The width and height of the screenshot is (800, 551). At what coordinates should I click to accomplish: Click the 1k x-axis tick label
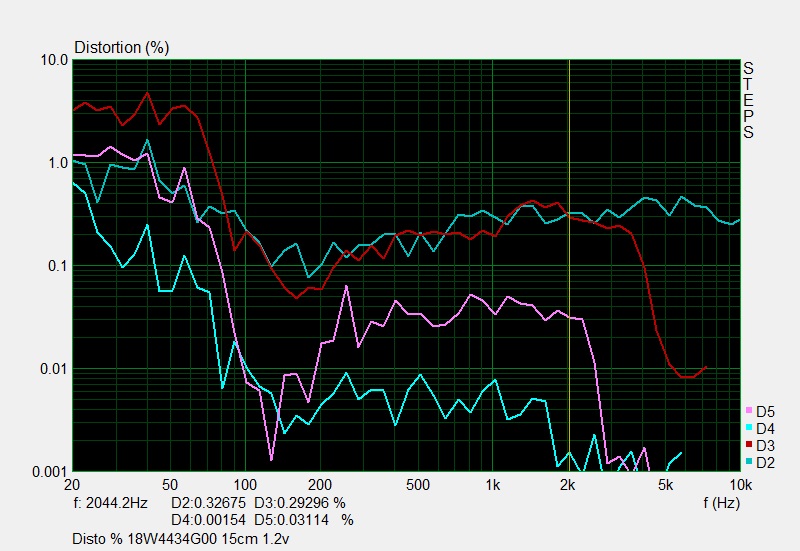click(x=492, y=485)
